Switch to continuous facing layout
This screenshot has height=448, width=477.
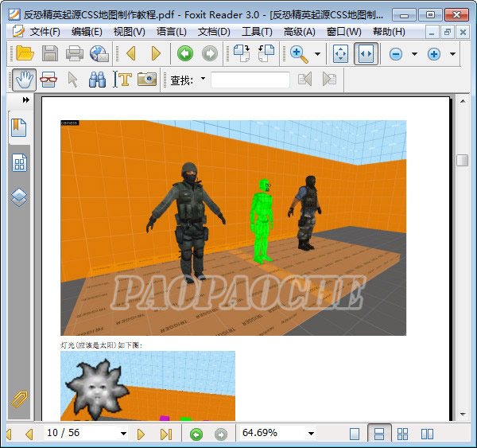tap(402, 434)
